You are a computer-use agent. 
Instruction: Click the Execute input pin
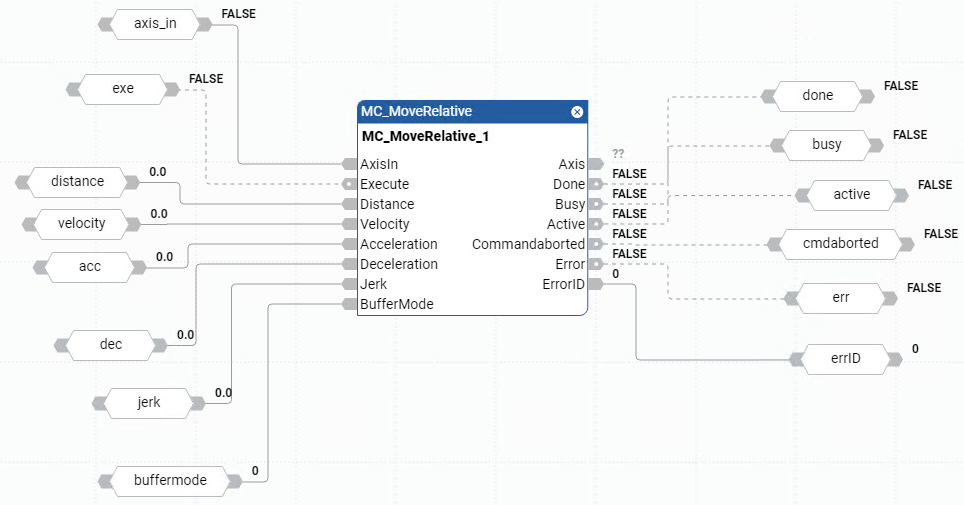click(349, 184)
